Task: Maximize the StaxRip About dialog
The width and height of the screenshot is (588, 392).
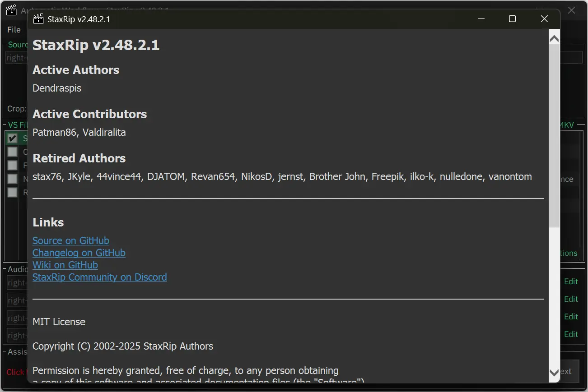Action: [512, 19]
